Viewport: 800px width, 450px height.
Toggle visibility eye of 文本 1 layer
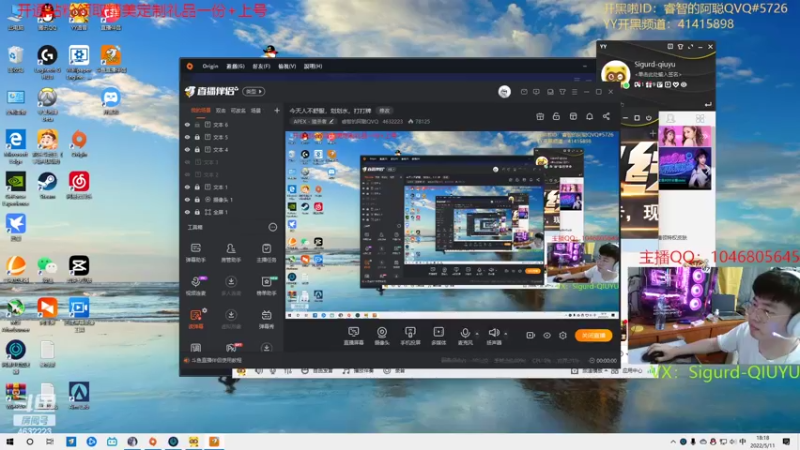187,187
